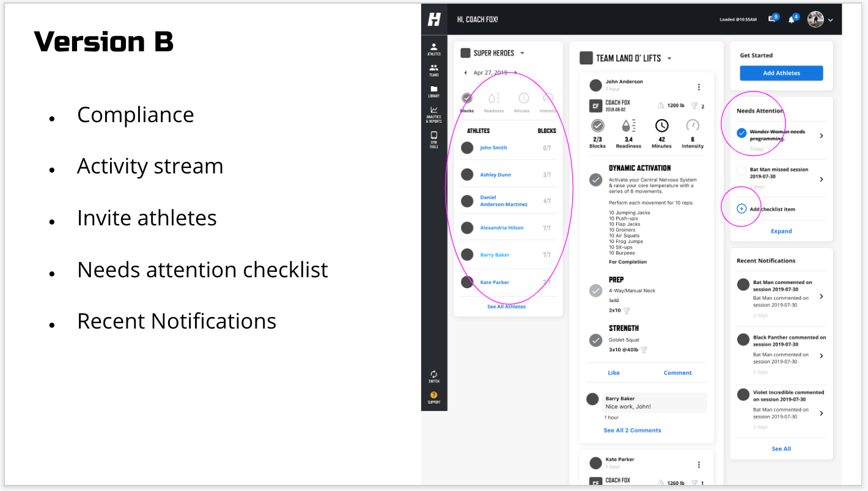Open John Anderson post options menu
Screen dimensions: 868x491
click(699, 87)
